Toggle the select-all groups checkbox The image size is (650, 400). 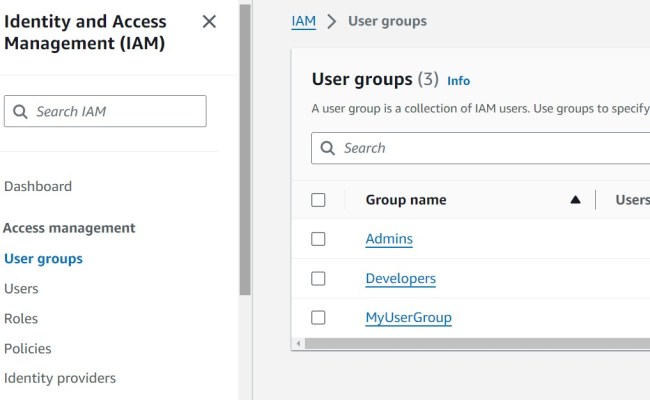(x=318, y=200)
